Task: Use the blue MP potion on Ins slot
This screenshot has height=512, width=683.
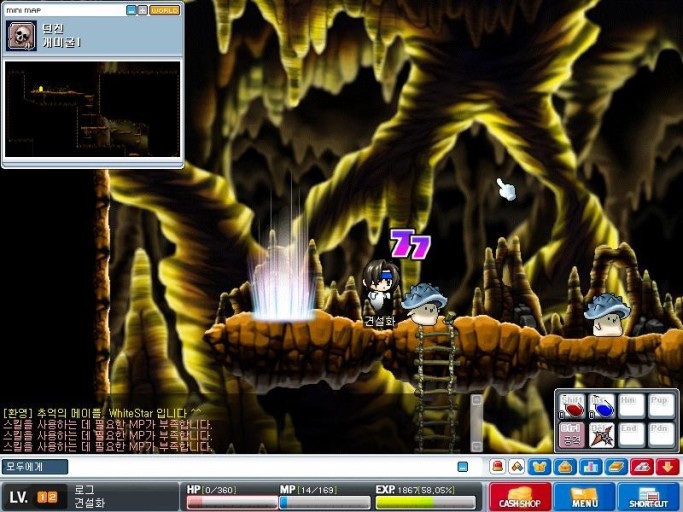Action: coord(602,406)
